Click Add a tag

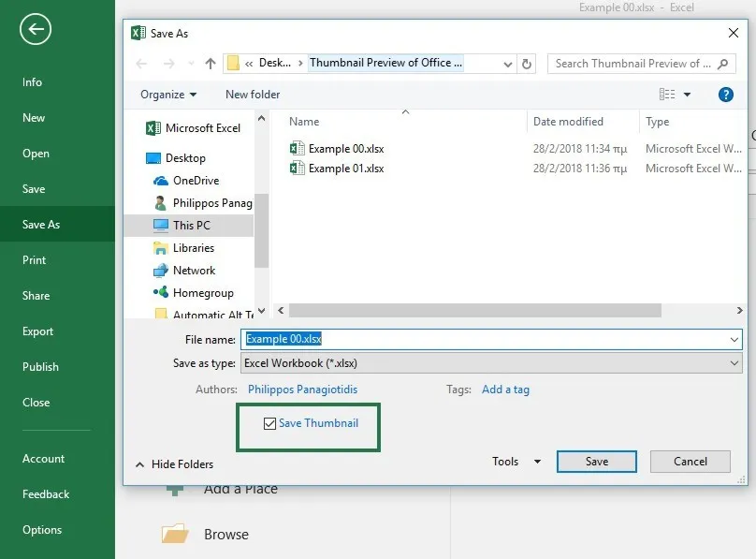tap(505, 390)
